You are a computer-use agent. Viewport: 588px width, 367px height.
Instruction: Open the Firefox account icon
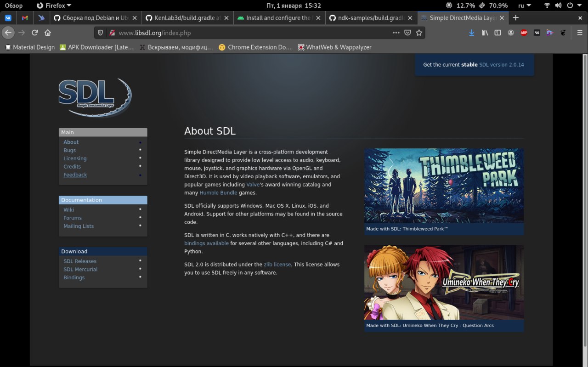[511, 33]
